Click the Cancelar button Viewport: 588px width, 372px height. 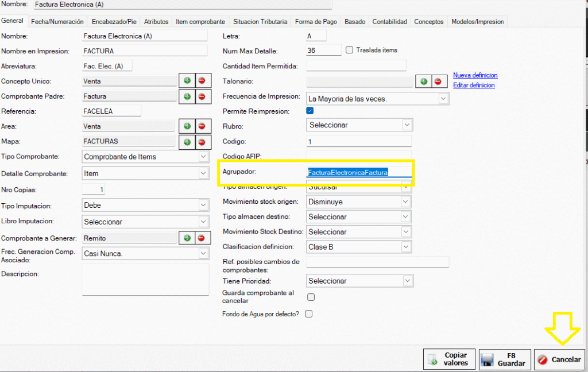[559, 359]
